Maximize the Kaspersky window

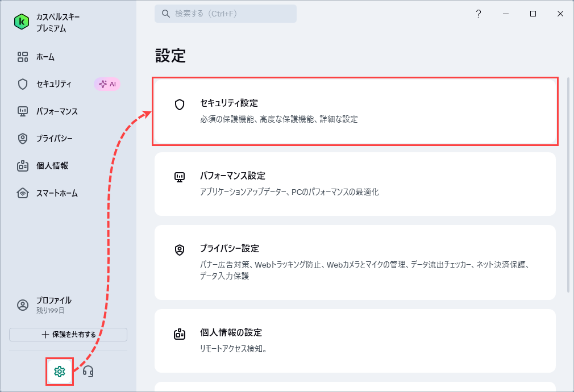(533, 14)
